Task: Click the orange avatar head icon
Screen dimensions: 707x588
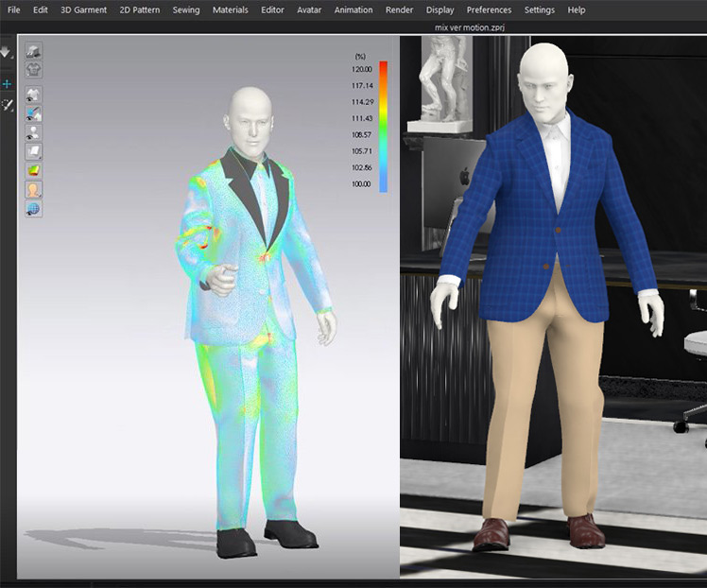Action: (x=33, y=189)
